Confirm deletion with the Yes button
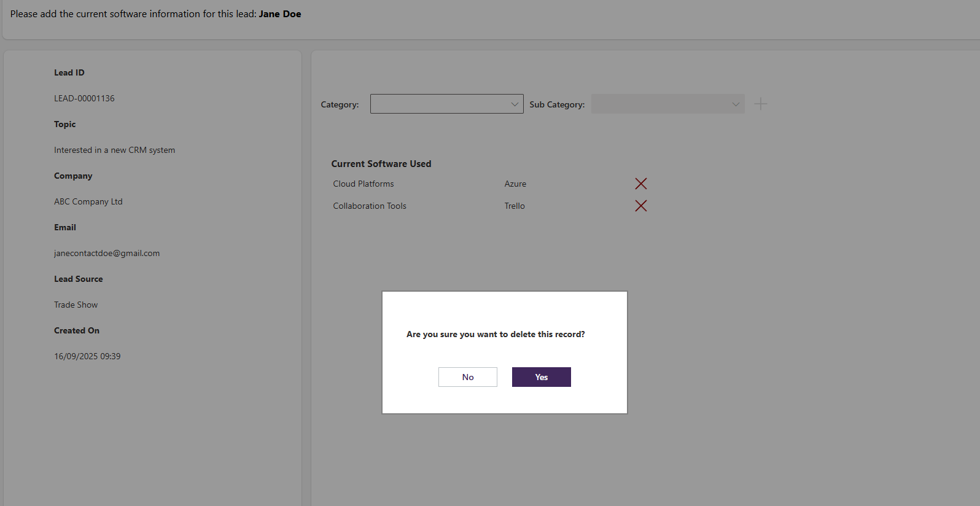Screen dimensions: 980x506 click(541, 377)
